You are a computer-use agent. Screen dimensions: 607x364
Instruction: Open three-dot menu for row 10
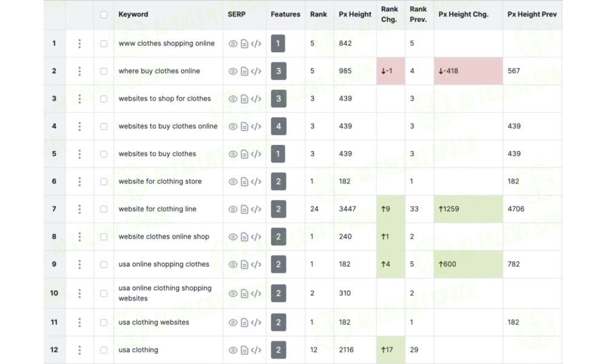(80, 293)
